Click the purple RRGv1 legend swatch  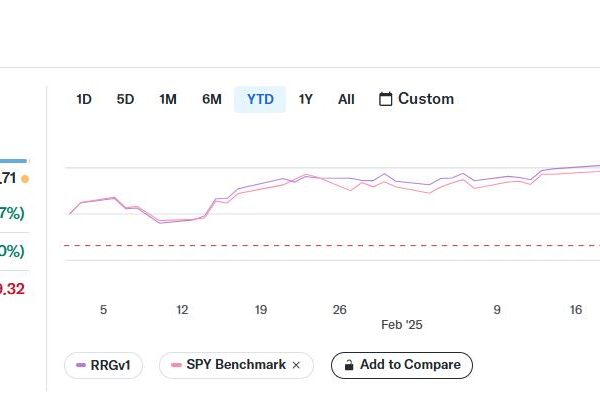(x=81, y=365)
